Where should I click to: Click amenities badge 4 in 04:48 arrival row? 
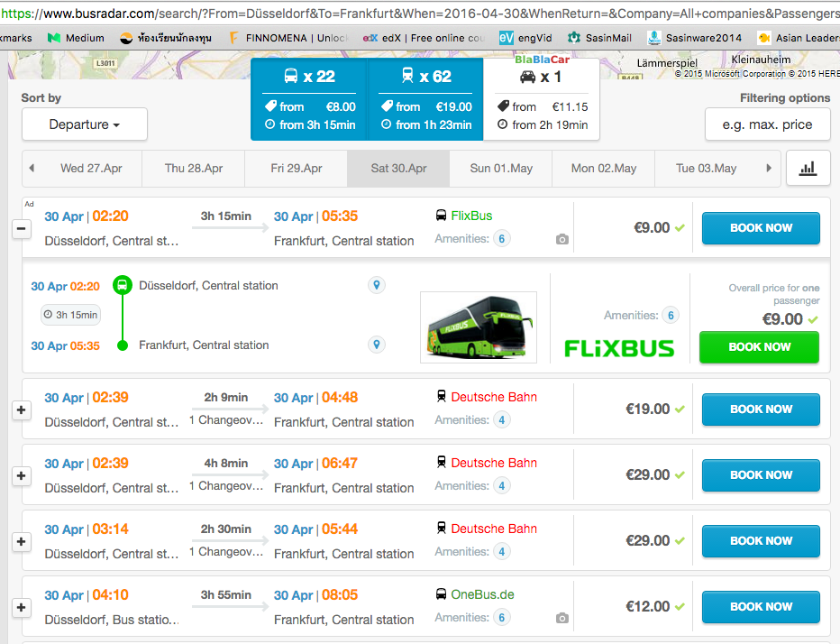pyautogui.click(x=502, y=419)
